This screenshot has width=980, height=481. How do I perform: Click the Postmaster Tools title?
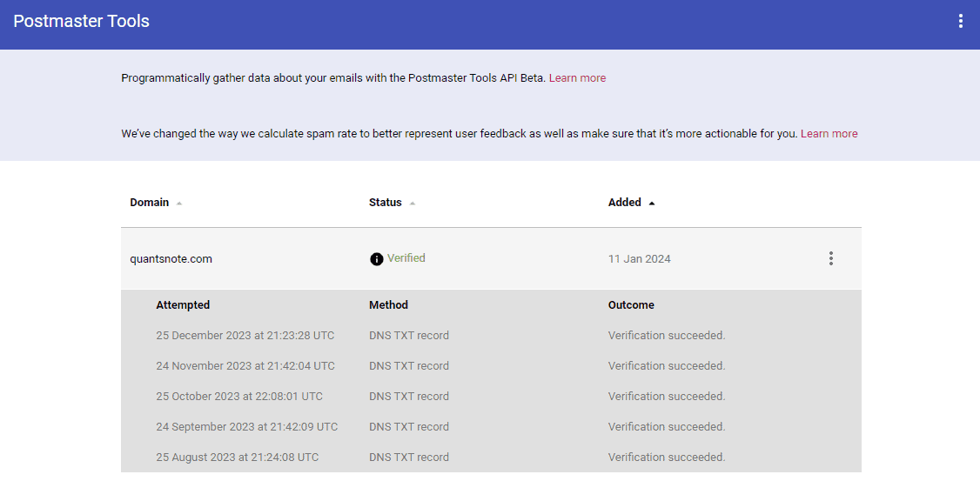coord(82,21)
